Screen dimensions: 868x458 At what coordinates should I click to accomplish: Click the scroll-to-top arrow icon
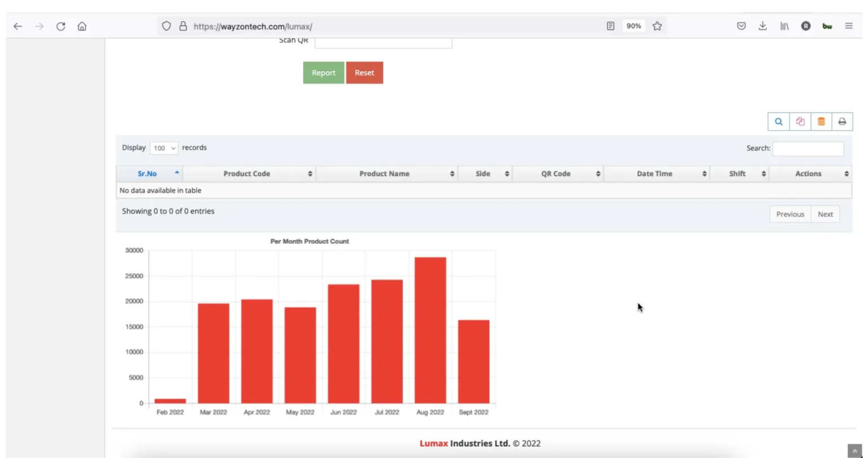tap(854, 451)
